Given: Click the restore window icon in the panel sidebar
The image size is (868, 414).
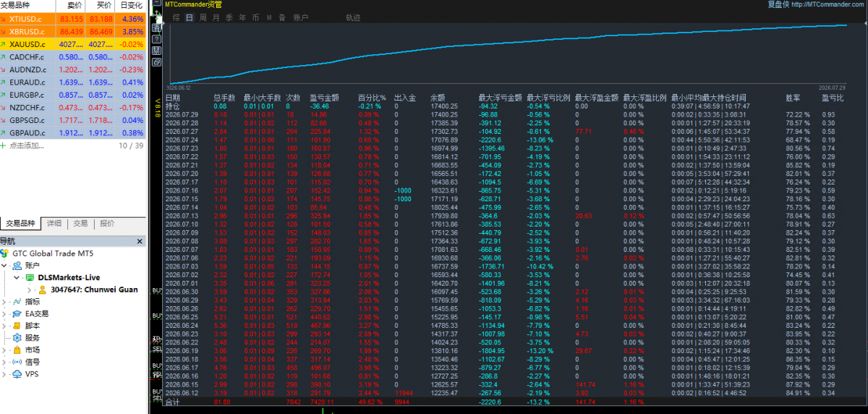Looking at the screenshot, I should [156, 62].
